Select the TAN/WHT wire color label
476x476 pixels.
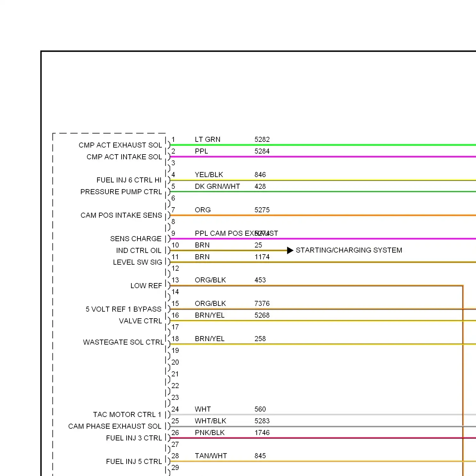click(211, 456)
